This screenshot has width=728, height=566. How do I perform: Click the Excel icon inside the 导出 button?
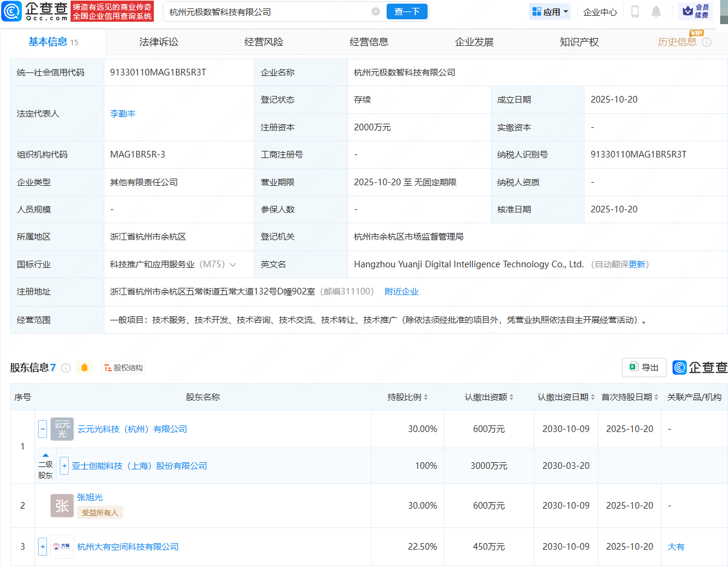(x=633, y=367)
